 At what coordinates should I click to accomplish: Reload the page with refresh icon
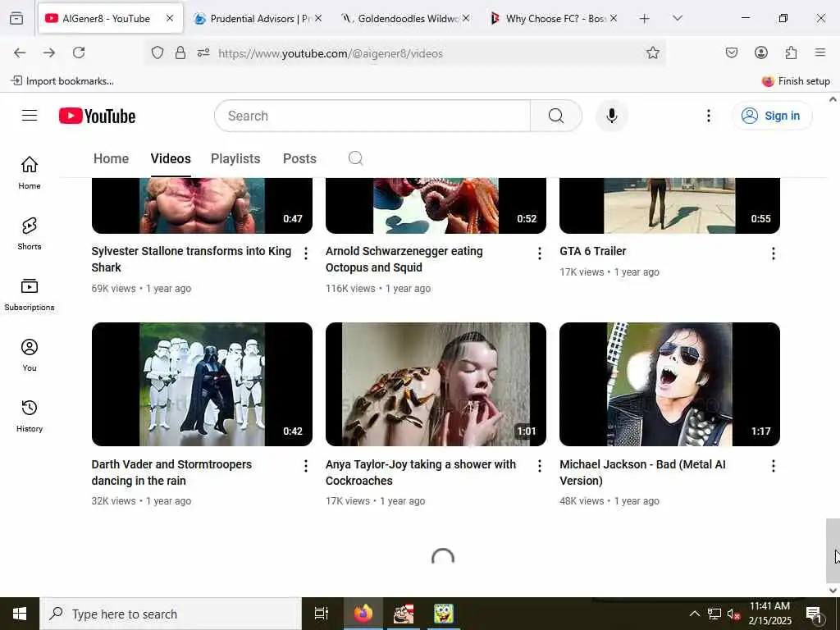79,52
